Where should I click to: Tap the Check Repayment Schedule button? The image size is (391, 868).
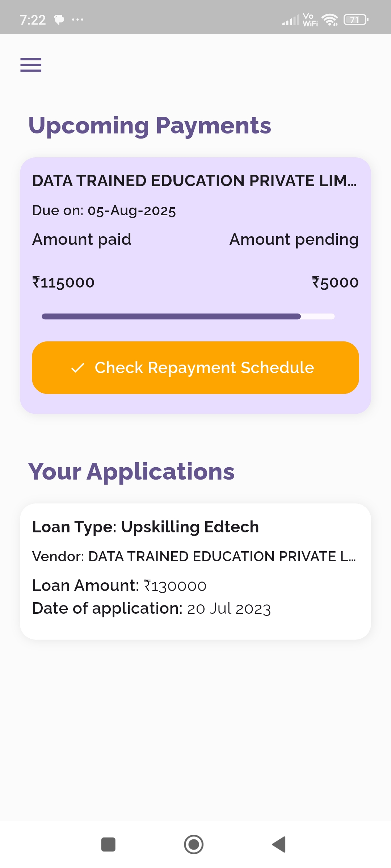pos(195,367)
